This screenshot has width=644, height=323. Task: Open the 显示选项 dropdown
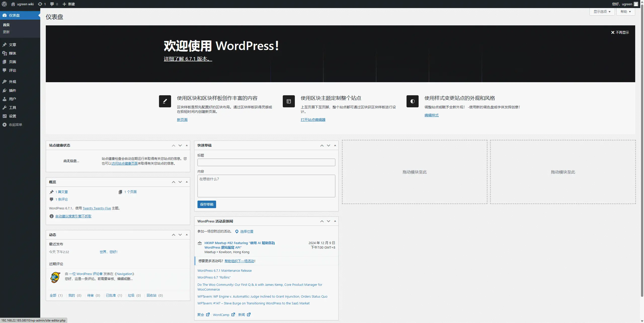coord(602,12)
